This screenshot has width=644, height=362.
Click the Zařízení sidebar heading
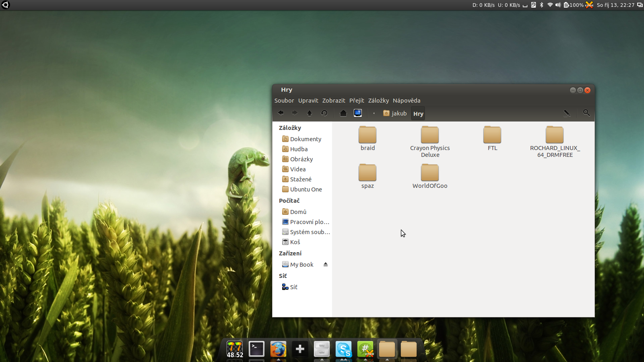point(290,253)
